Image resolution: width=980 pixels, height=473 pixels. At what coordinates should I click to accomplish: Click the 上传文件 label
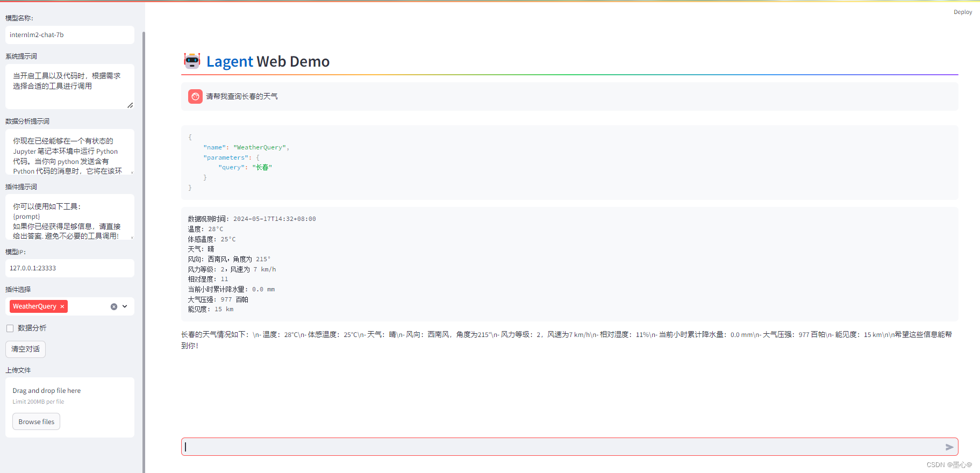tap(18, 370)
